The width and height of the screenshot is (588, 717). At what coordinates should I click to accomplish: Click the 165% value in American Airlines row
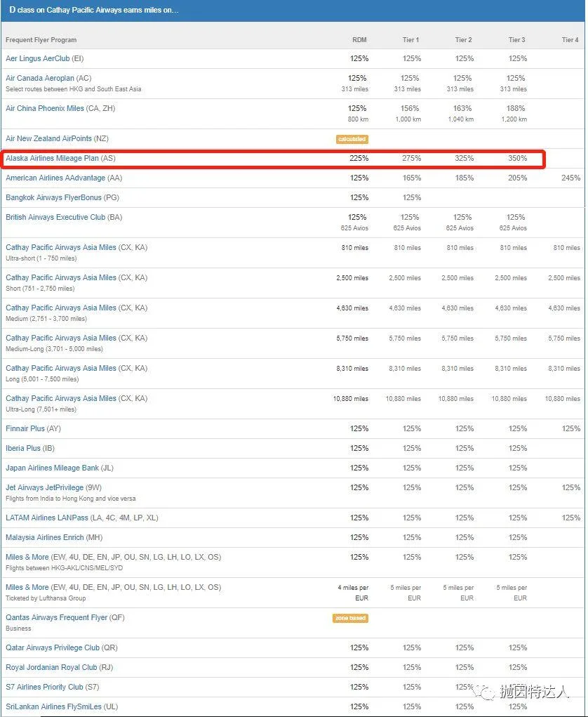(412, 178)
